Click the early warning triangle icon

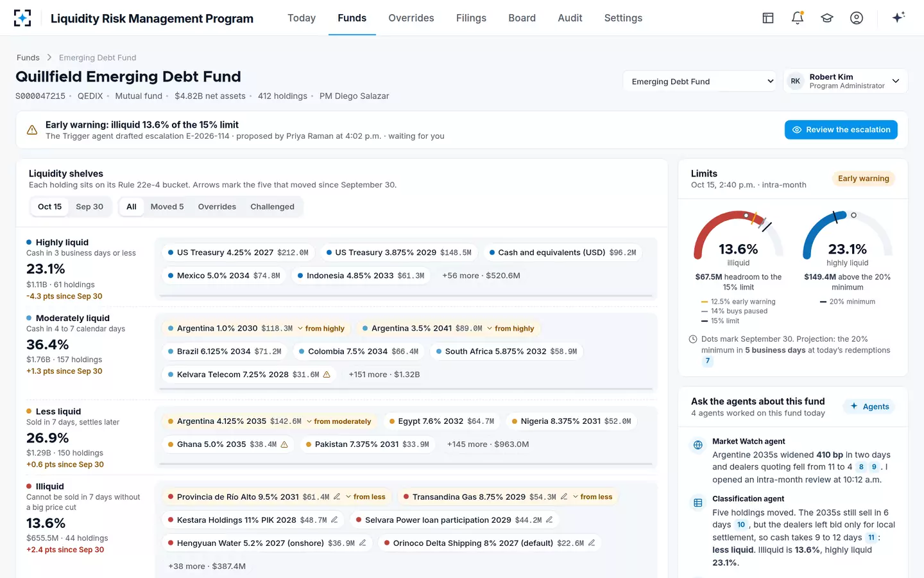pyautogui.click(x=32, y=130)
